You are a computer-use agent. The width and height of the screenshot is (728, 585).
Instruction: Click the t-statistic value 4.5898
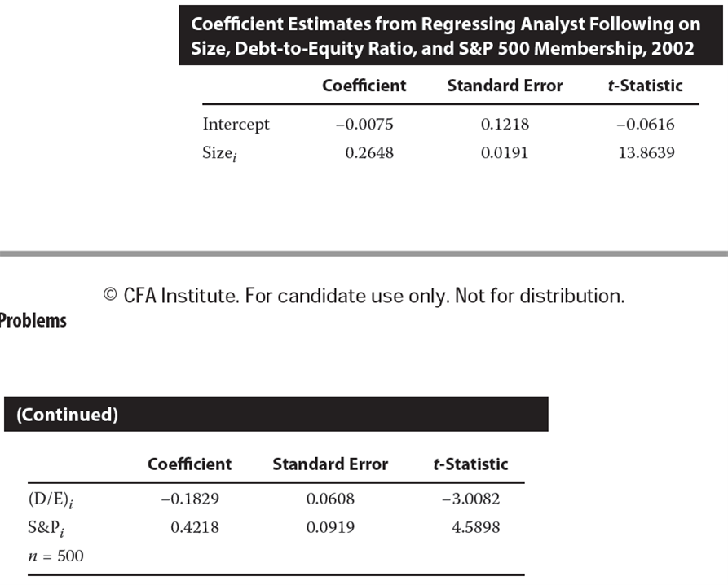pos(475,527)
